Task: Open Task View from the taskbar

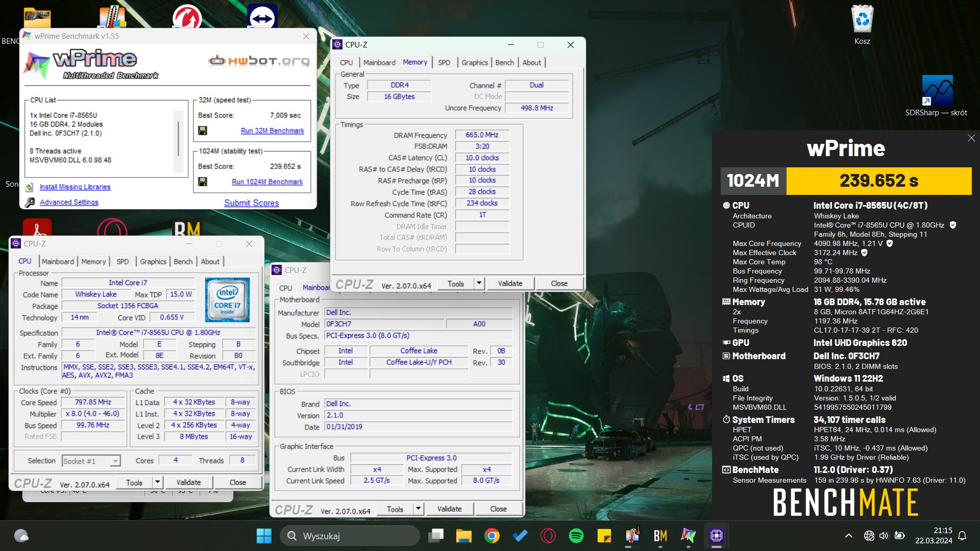Action: tap(436, 536)
